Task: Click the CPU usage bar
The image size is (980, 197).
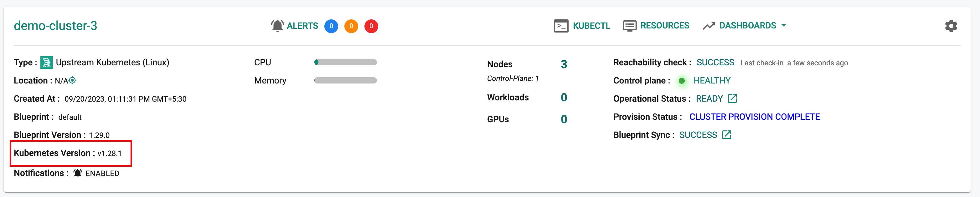Action: tap(345, 62)
